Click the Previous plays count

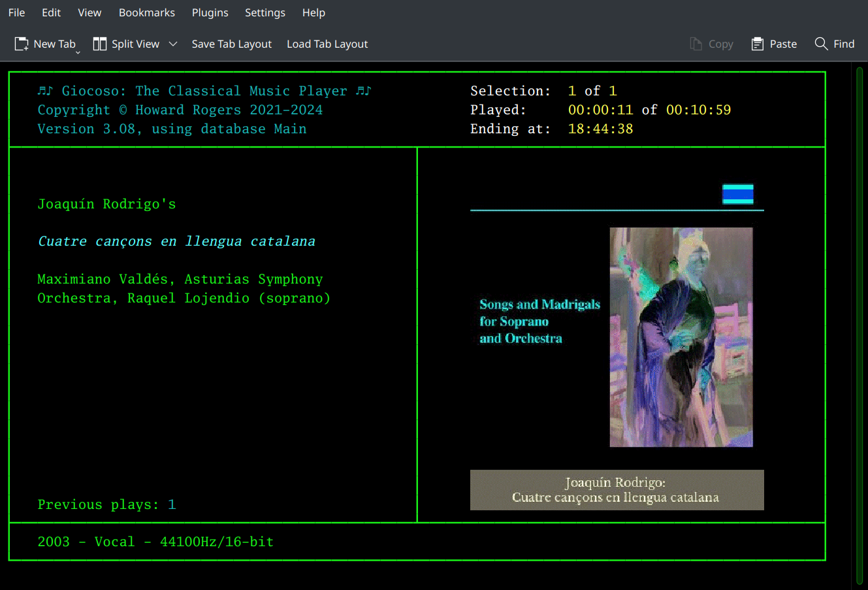(172, 504)
